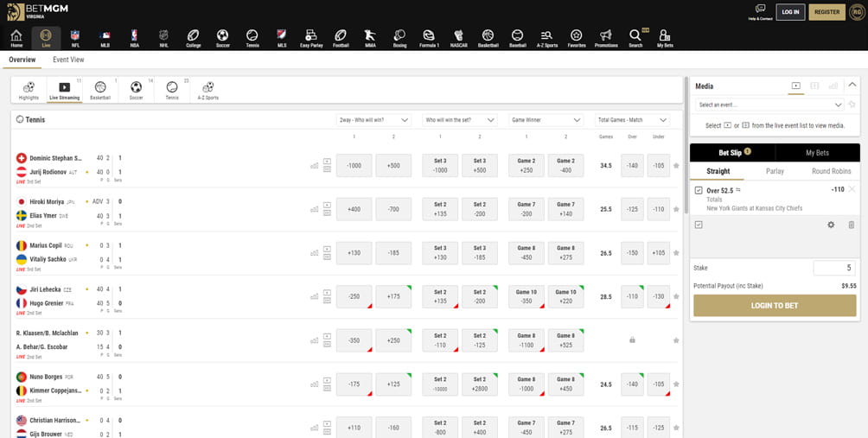Favorite the Marius Copil match star
This screenshot has width=868, height=438.
[x=676, y=253]
